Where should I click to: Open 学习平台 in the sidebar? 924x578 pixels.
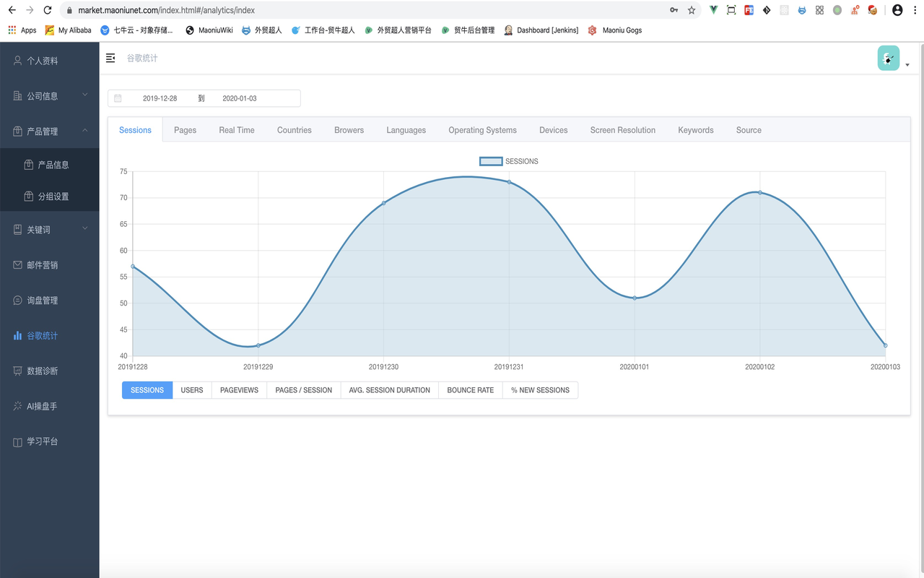50,441
